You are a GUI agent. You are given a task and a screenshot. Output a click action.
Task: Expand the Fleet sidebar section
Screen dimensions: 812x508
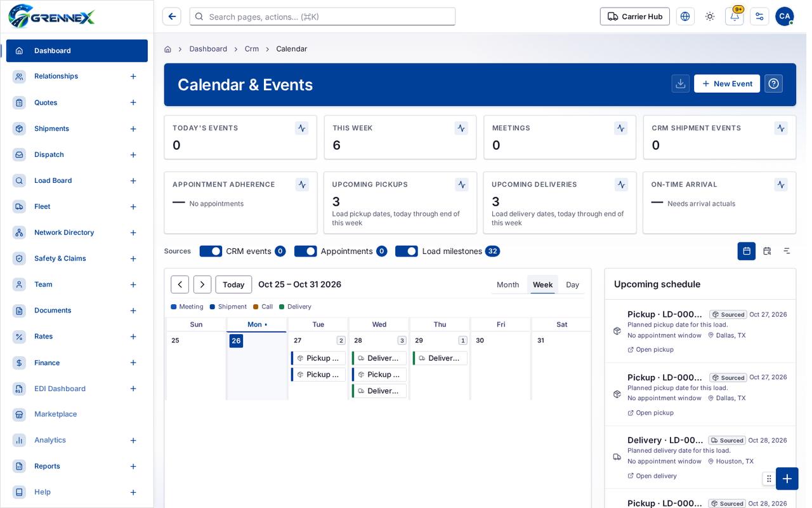133,207
